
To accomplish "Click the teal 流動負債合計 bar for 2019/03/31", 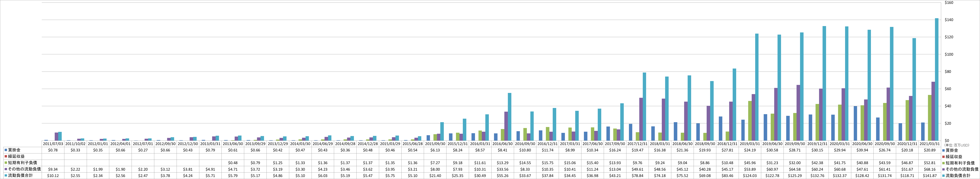I will point(757,87).
